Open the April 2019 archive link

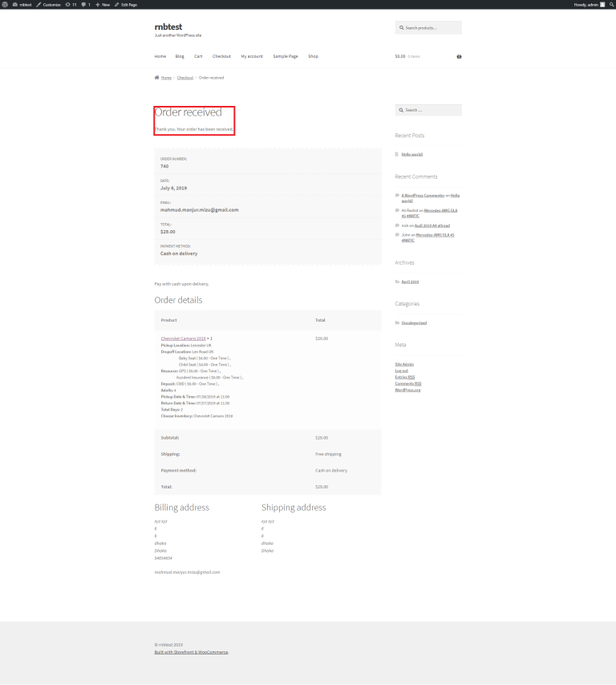[x=410, y=282]
